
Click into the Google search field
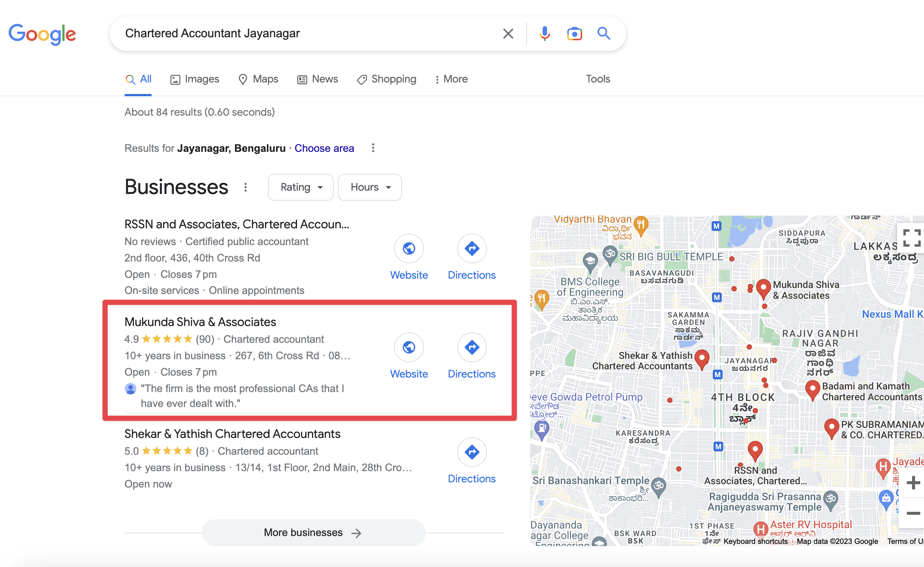(x=308, y=33)
